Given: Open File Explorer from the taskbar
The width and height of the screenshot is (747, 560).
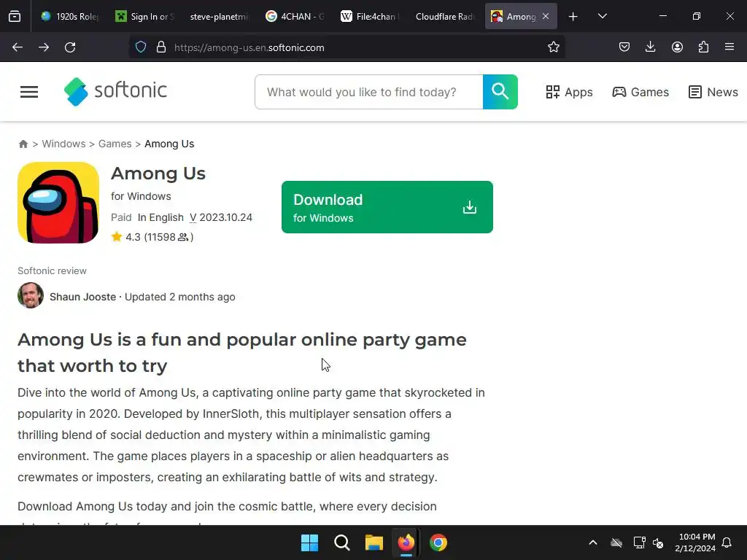Looking at the screenshot, I should (374, 542).
